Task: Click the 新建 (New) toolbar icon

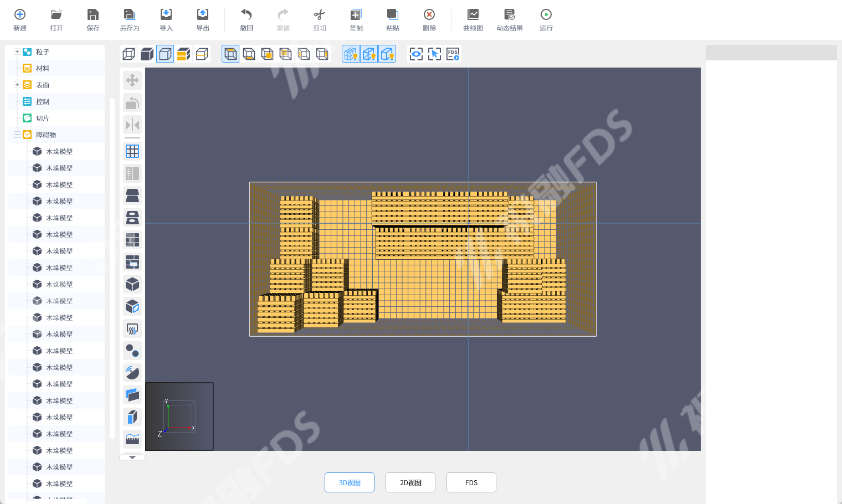Action: pyautogui.click(x=20, y=14)
